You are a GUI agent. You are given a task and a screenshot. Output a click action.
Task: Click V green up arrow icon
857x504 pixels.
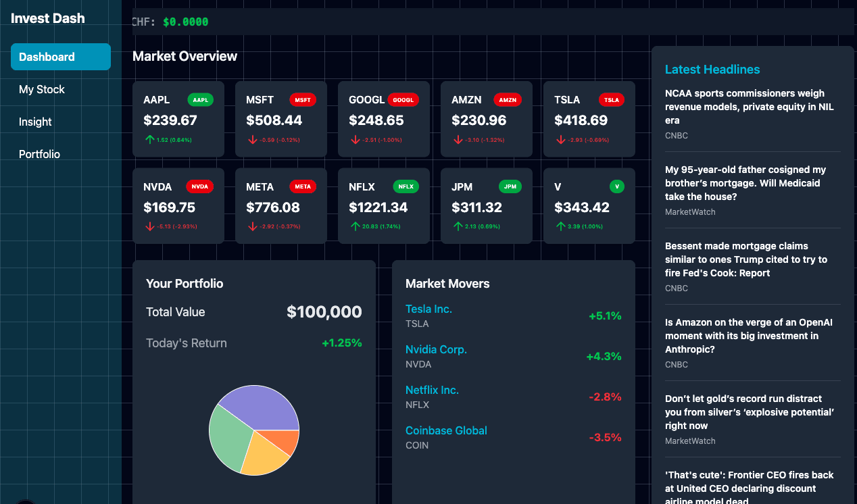tap(560, 226)
